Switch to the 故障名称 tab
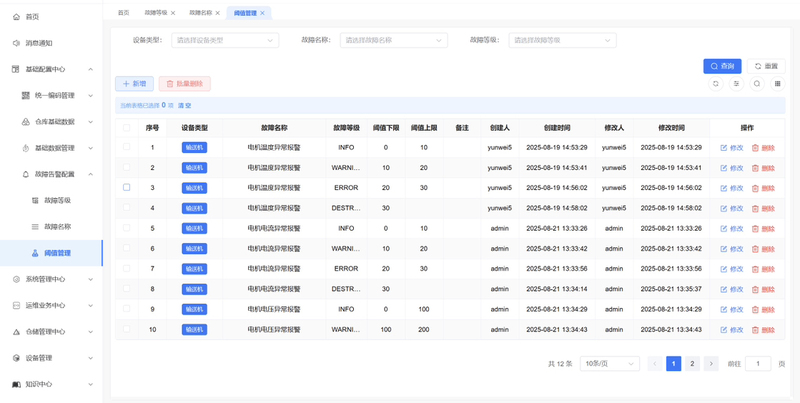 coord(201,13)
